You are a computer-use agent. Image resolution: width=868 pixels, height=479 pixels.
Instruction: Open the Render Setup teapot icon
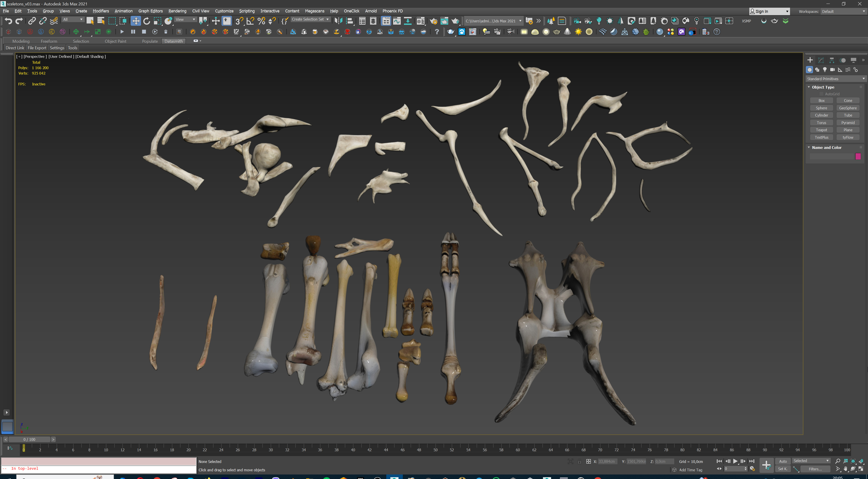[x=433, y=21]
